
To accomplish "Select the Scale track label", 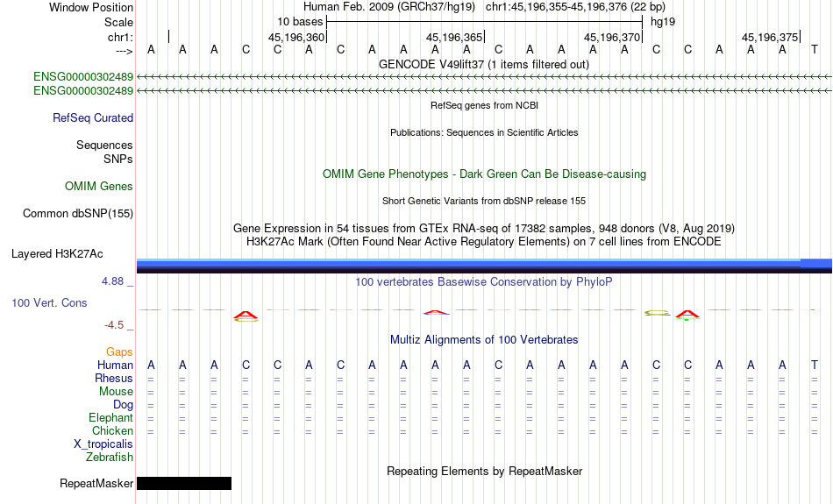I will tap(118, 22).
